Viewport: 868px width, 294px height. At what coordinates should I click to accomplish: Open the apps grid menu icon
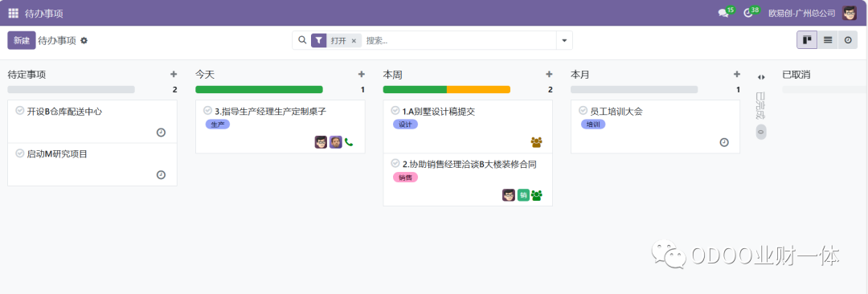[14, 13]
